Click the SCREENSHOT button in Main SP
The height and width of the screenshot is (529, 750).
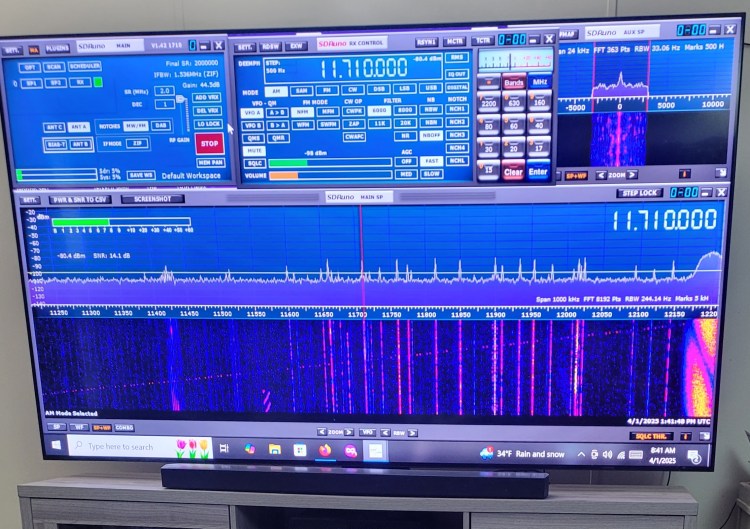coord(152,199)
